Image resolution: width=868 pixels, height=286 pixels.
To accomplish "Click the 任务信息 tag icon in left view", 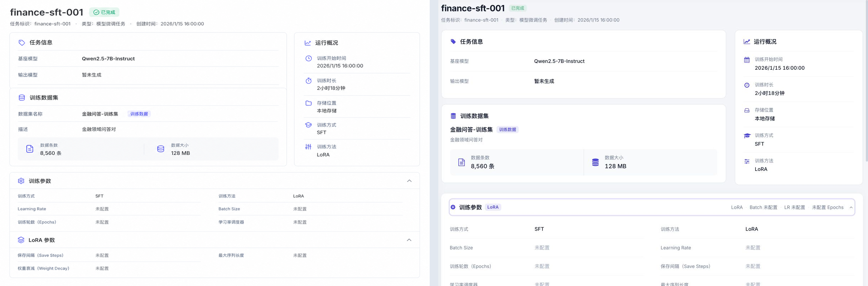I will tap(22, 43).
